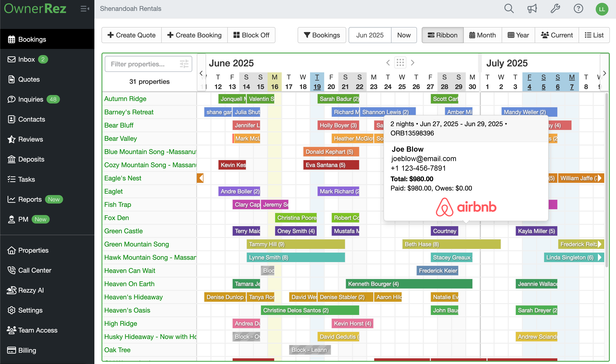Open the Tammy Hill (9) booking
This screenshot has height=364, width=616.
click(296, 244)
